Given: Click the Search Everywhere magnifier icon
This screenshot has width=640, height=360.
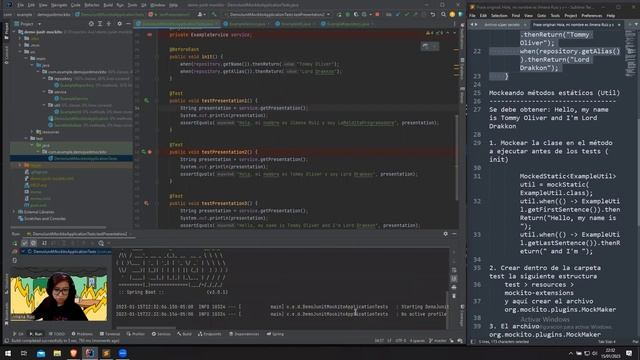Looking at the screenshot, I should tap(443, 14).
